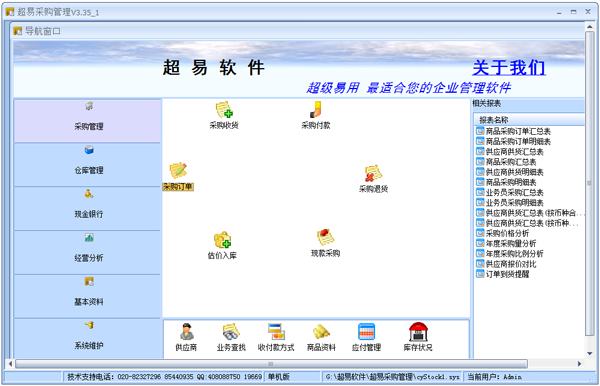Open the 收付款方式 icon

tap(276, 337)
